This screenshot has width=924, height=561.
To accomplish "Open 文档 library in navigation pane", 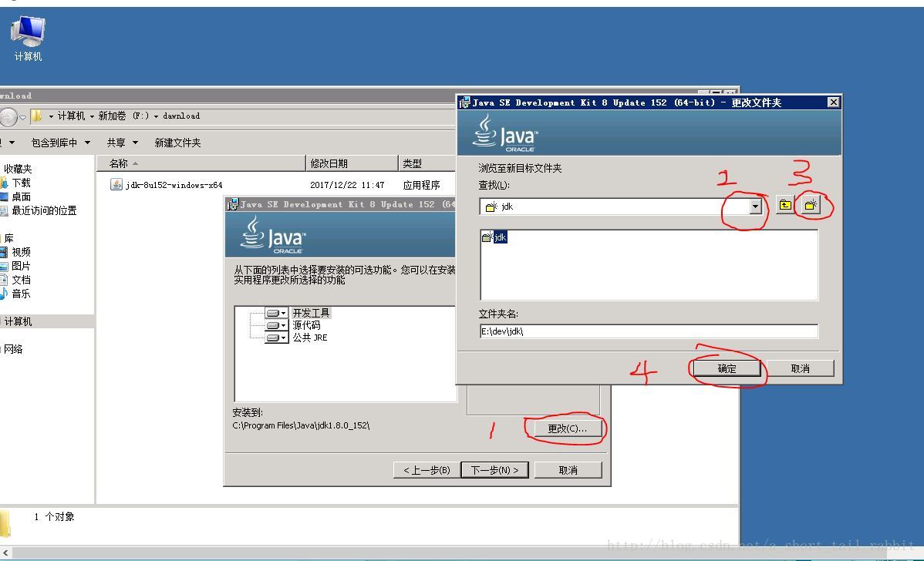I will tap(22, 280).
